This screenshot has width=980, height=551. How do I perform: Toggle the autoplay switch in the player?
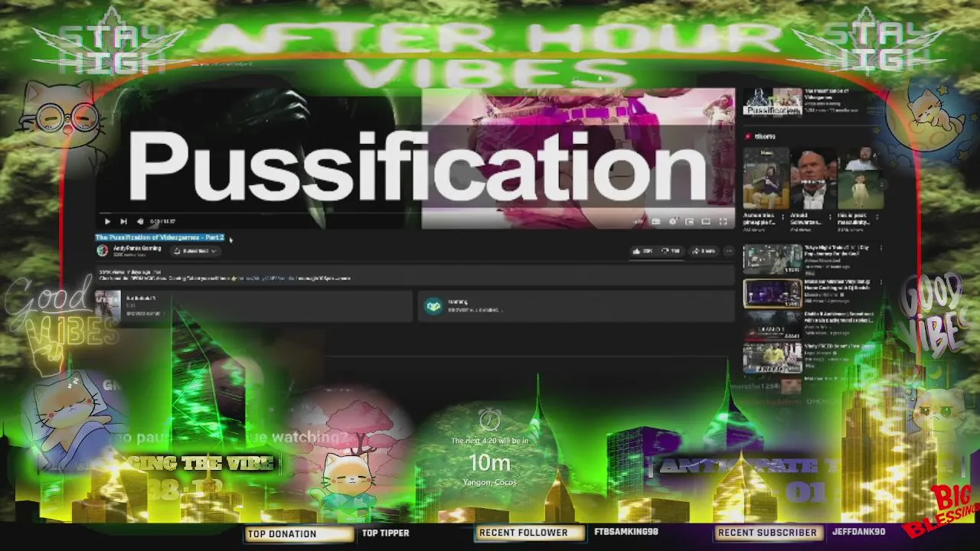click(x=639, y=222)
